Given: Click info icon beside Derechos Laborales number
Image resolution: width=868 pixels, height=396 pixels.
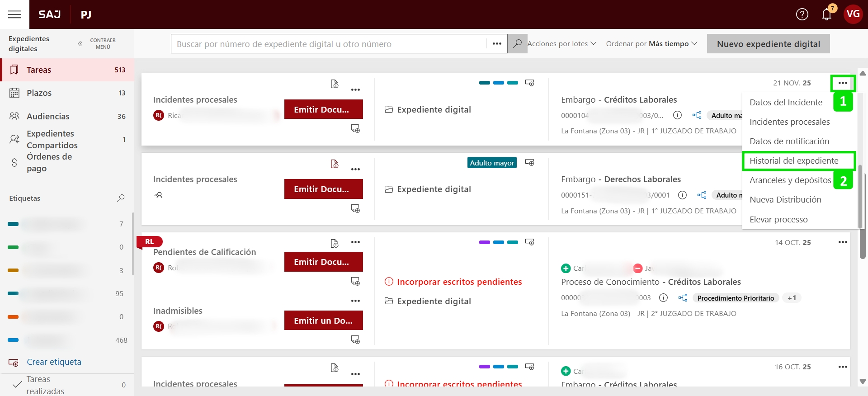Looking at the screenshot, I should pyautogui.click(x=682, y=195).
